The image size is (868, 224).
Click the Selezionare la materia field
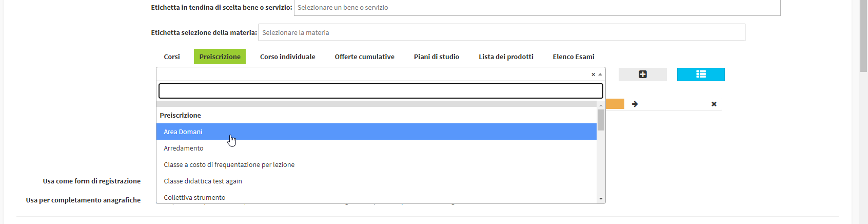(502, 32)
